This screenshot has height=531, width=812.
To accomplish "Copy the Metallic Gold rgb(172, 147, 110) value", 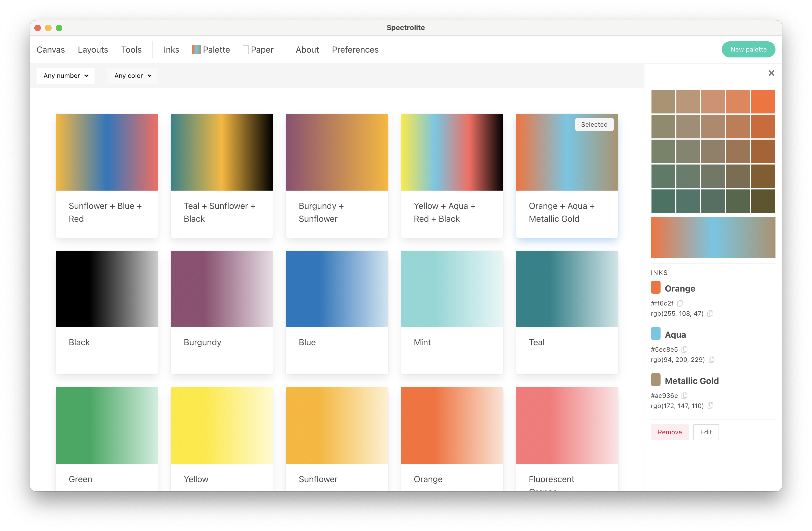I will pyautogui.click(x=710, y=405).
